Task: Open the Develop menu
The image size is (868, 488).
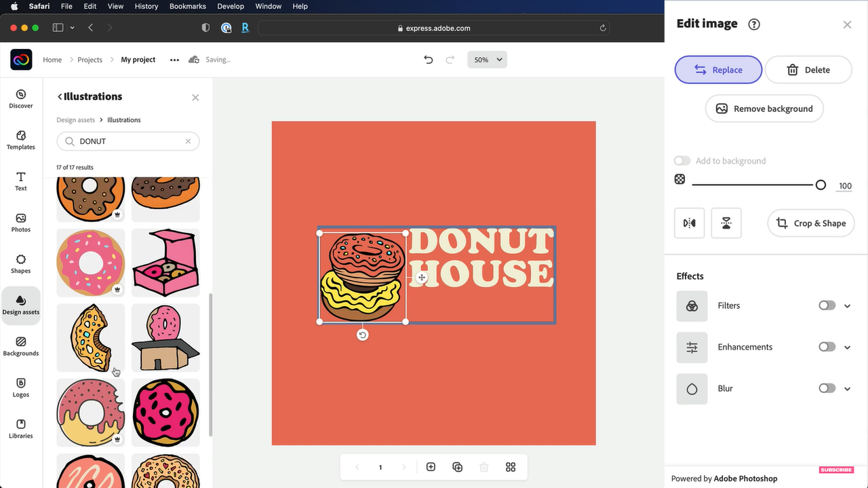Action: pyautogui.click(x=231, y=6)
